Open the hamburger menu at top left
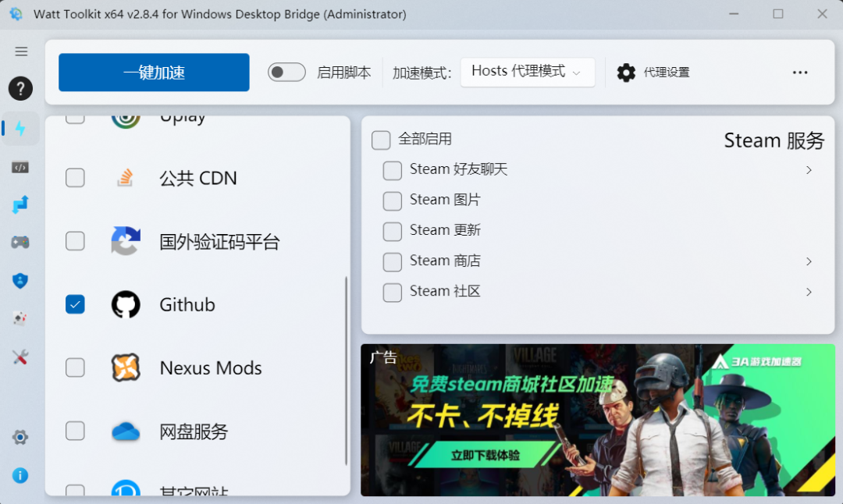Image resolution: width=843 pixels, height=504 pixels. (21, 51)
